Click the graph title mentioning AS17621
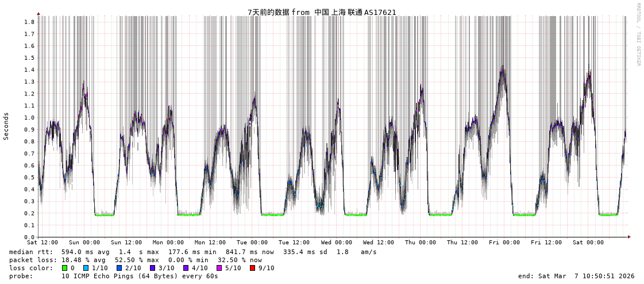Image resolution: width=644 pixels, height=284 pixels. point(322,12)
